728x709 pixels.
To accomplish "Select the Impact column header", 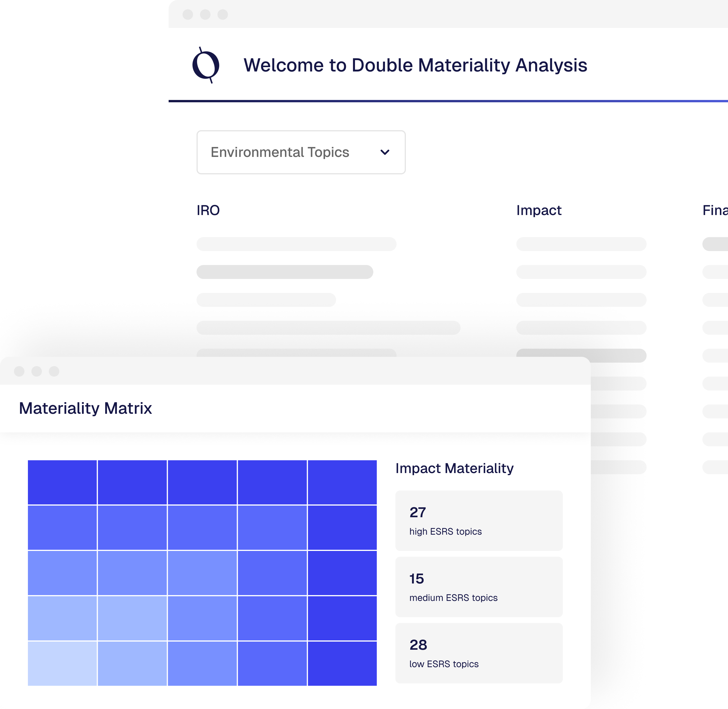I will click(x=538, y=210).
